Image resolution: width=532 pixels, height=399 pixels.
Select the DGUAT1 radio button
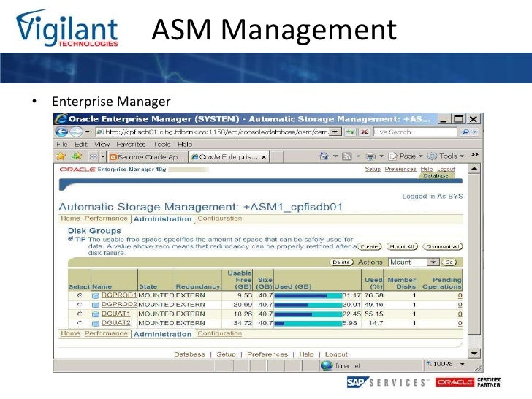[80, 313]
